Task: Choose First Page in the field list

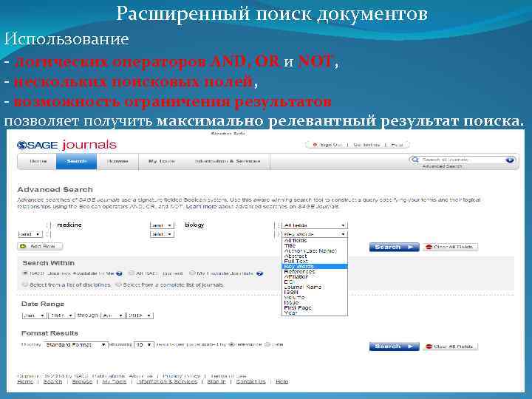Action: (315, 307)
